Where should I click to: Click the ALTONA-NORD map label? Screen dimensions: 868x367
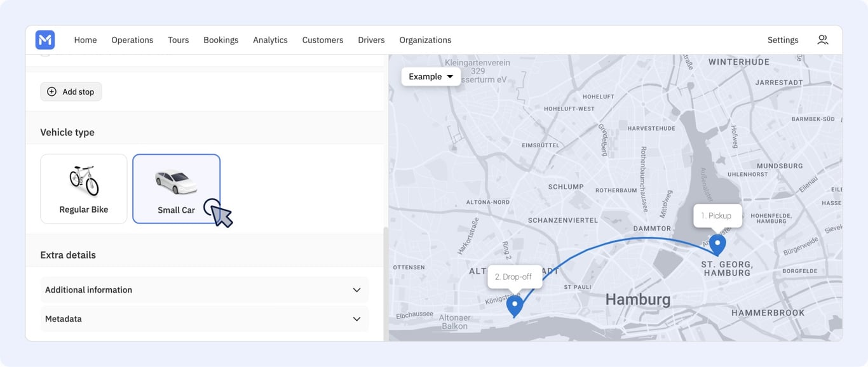[x=488, y=202]
